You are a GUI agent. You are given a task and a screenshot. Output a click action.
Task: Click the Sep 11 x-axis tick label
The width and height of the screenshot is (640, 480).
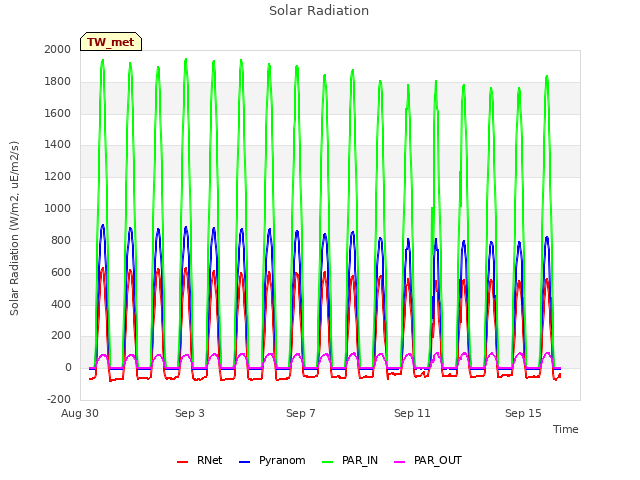point(412,413)
